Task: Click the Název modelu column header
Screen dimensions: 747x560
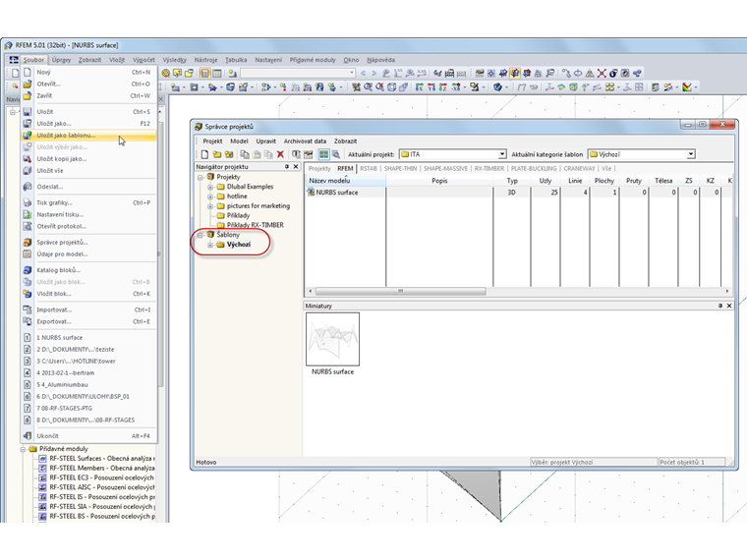Action: click(345, 181)
